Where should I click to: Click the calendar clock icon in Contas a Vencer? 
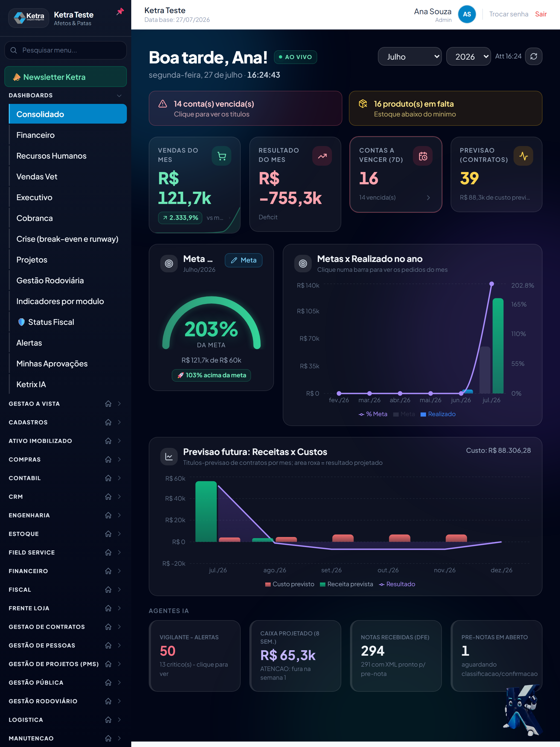(423, 156)
